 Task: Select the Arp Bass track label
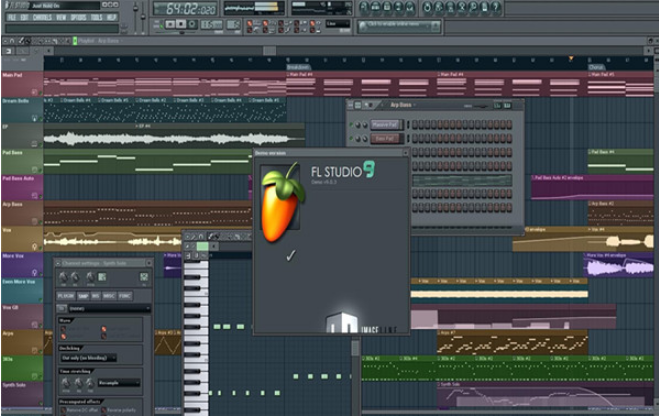coord(13,205)
